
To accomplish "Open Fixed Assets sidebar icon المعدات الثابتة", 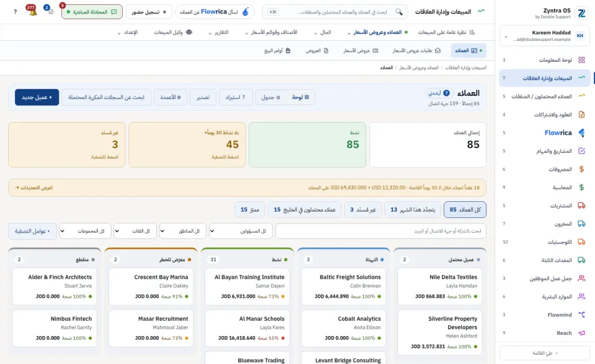I will (581, 260).
